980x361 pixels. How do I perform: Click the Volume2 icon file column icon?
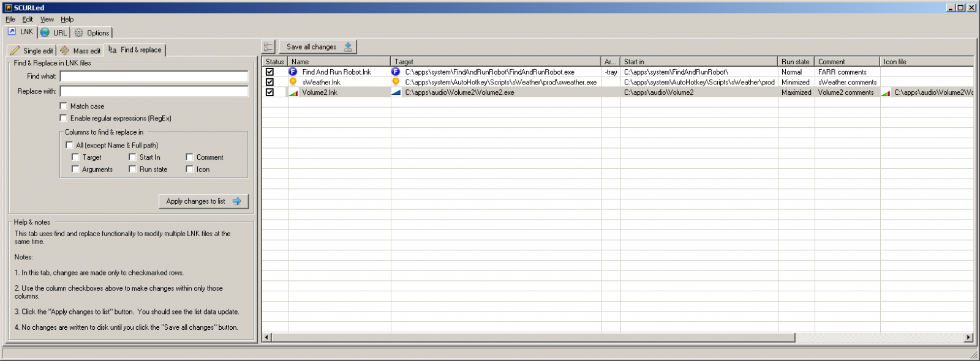click(x=886, y=92)
